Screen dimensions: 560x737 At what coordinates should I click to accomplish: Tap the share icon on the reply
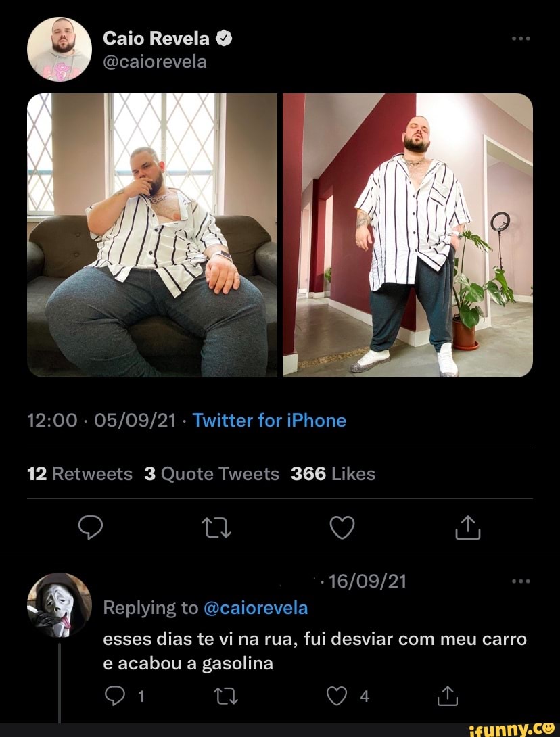point(446,696)
